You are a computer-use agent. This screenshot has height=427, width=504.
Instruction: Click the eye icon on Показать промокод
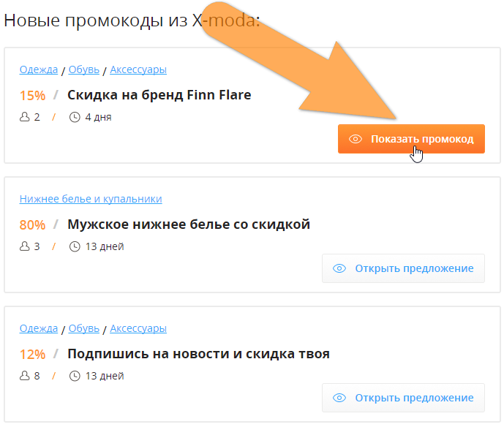point(356,139)
